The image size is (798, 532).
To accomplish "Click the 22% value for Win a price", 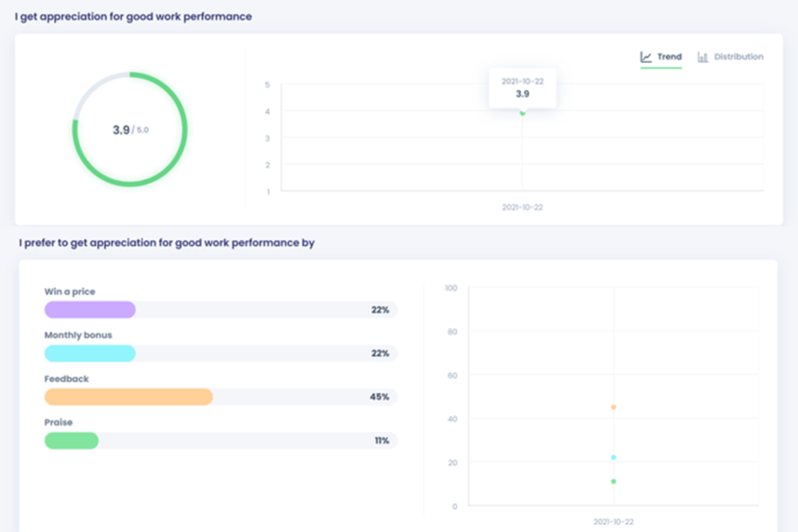I will coord(380,310).
